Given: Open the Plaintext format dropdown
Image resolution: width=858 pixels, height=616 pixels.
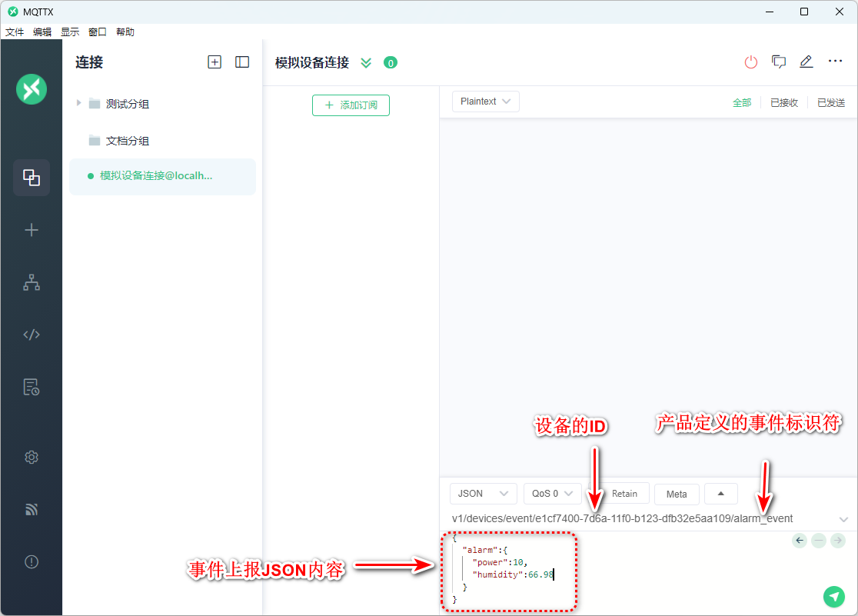Looking at the screenshot, I should click(x=485, y=102).
